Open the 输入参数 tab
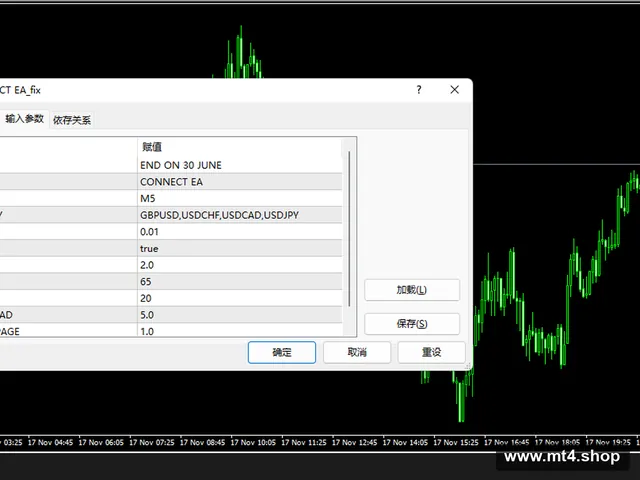Screen dimensions: 640x480 point(24,119)
